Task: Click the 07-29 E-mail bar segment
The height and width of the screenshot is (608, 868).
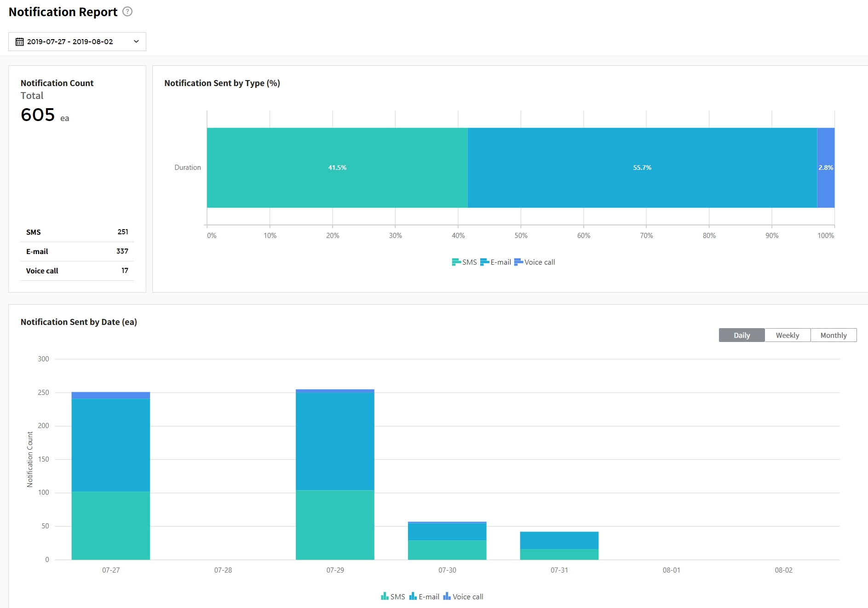Action: (335, 441)
